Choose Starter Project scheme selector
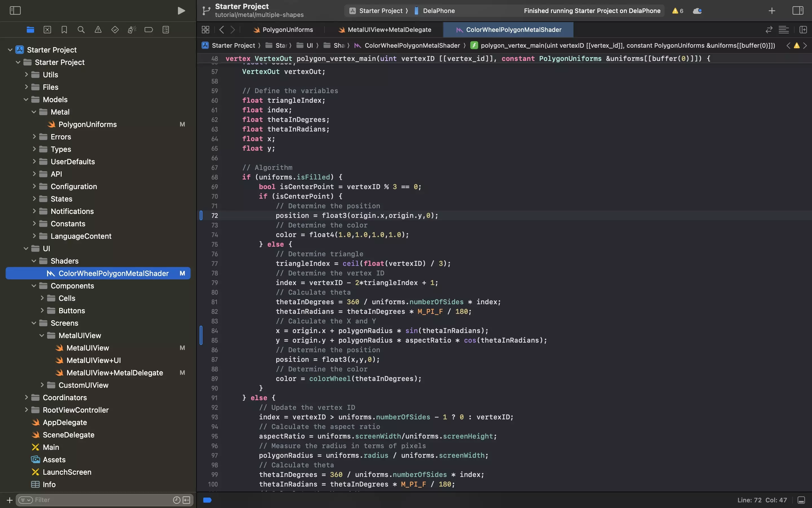812x508 pixels. (376, 11)
